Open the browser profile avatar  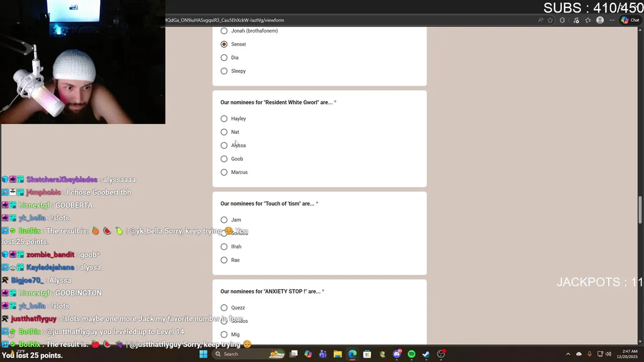[600, 20]
